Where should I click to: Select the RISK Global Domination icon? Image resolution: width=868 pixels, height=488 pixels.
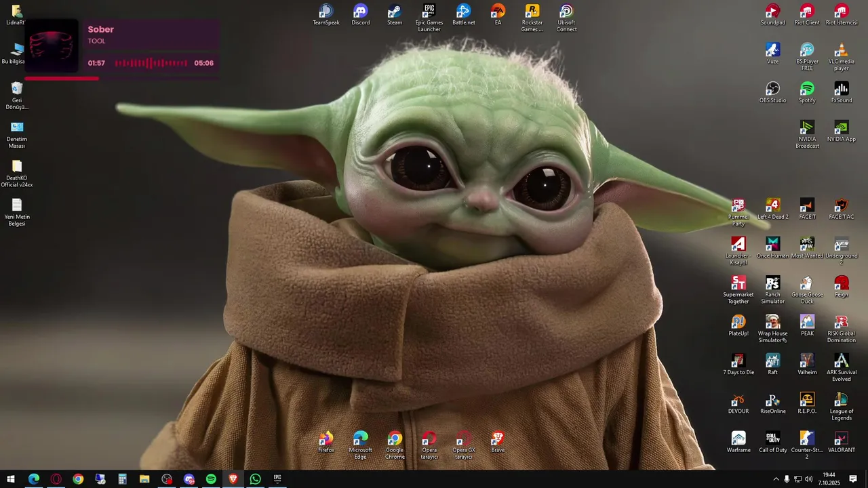pos(842,329)
